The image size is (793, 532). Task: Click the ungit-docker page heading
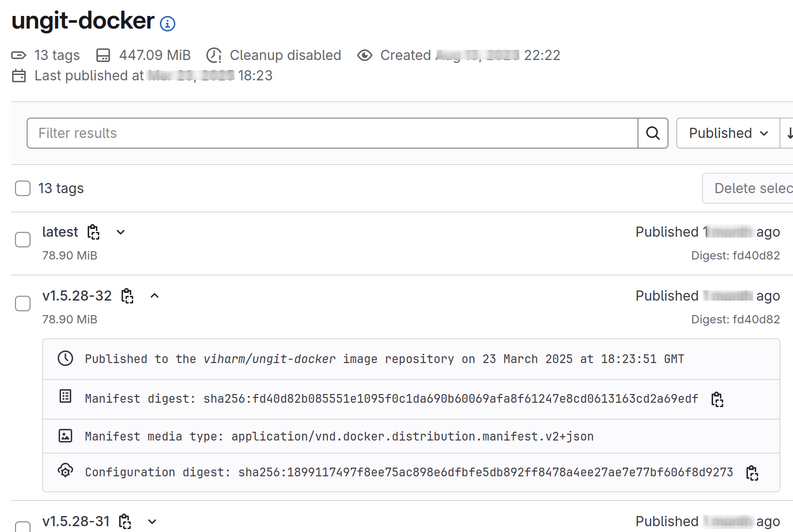tap(83, 21)
